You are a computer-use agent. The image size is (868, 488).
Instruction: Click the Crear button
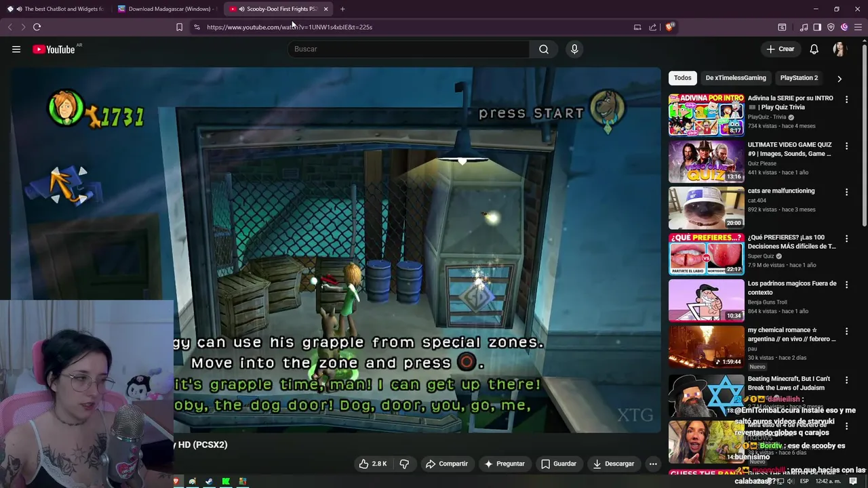click(x=780, y=49)
